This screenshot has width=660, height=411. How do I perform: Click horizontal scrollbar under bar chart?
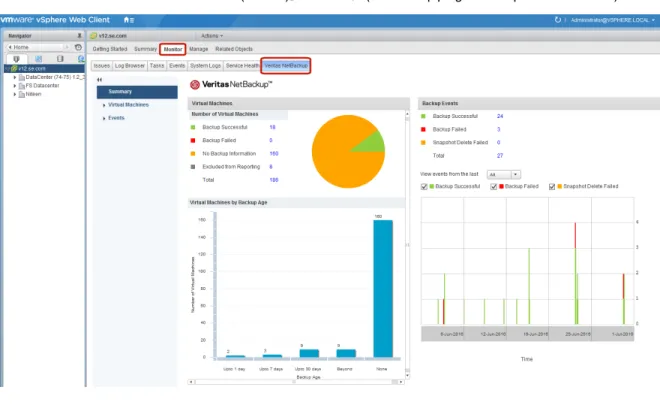296,382
